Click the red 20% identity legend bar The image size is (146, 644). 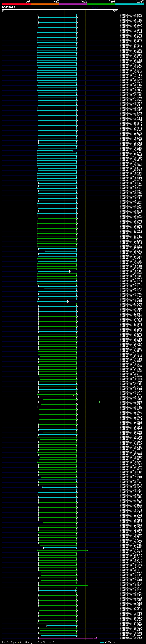click(x=16, y=4)
